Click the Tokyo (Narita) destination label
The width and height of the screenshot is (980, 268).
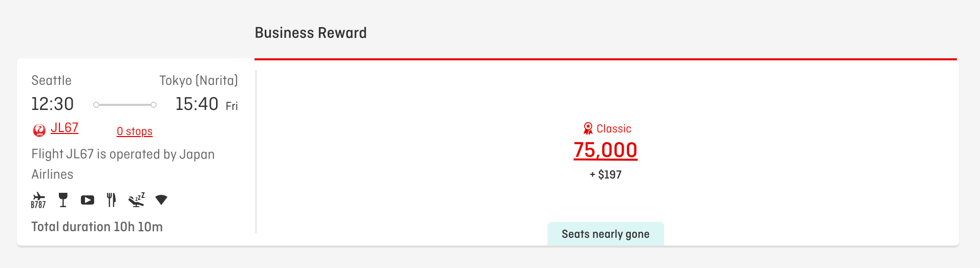click(x=199, y=81)
